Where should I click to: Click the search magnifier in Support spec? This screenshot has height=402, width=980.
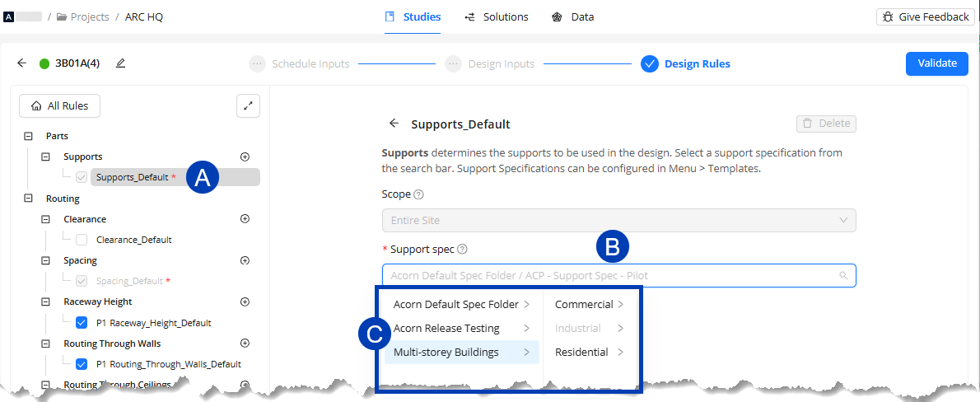(843, 275)
